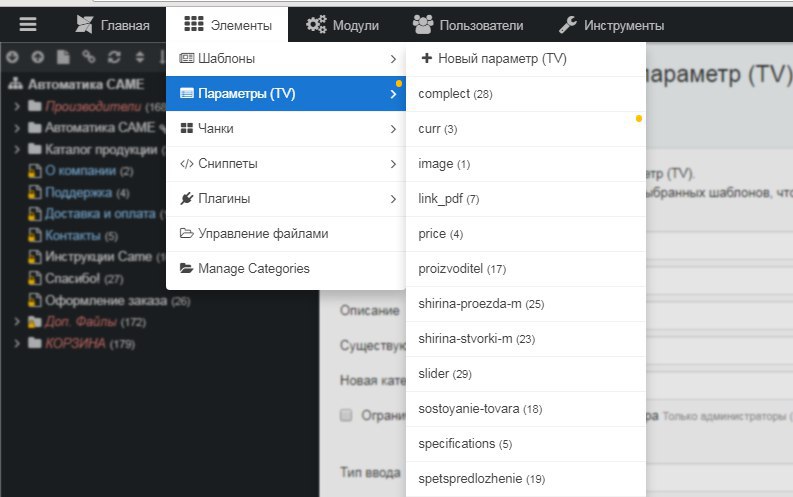Open the Manage Categories menu entry
The height and width of the screenshot is (497, 793).
click(253, 269)
